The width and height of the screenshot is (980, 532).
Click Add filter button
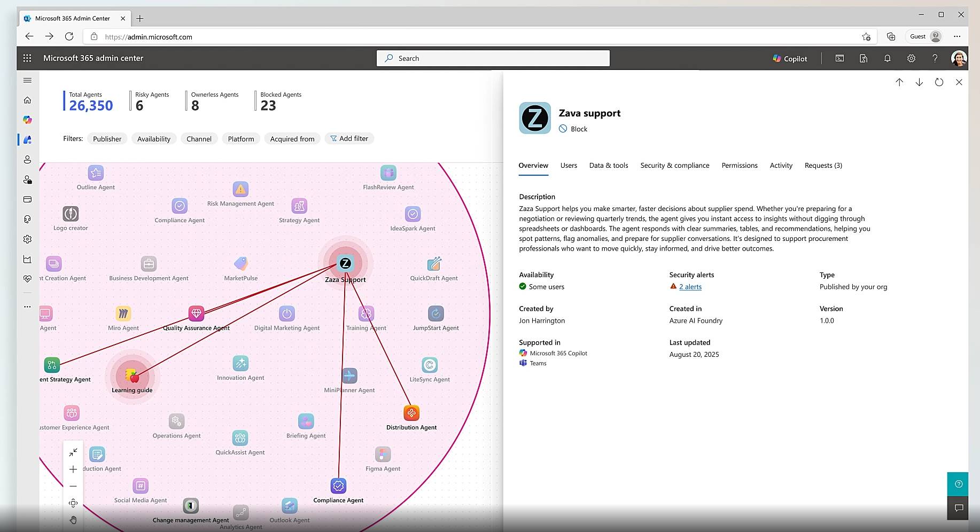tap(349, 139)
